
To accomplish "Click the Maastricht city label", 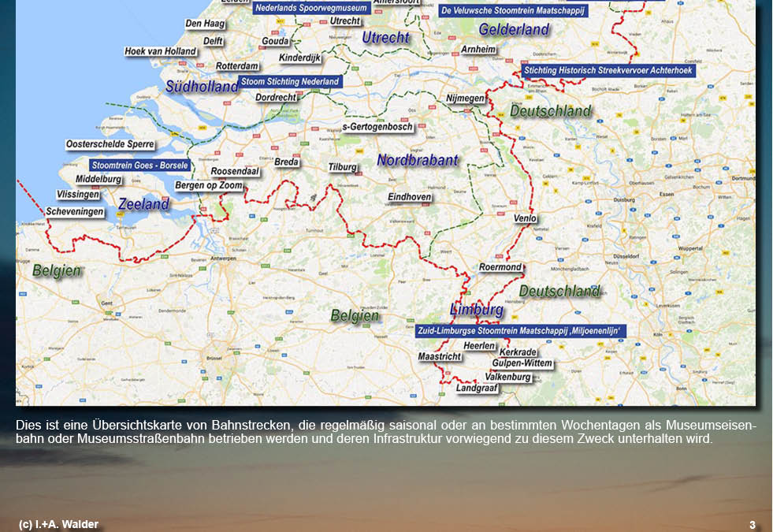I will coord(440,357).
